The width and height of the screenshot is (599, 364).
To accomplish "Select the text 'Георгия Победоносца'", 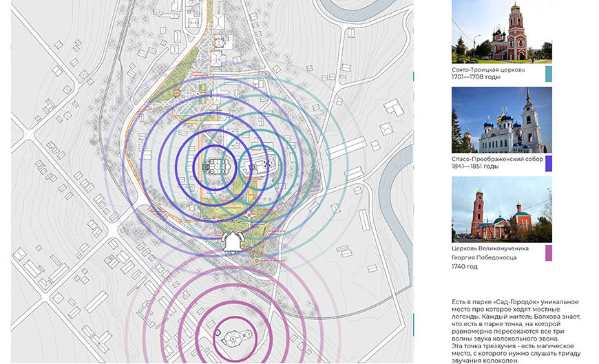I will [x=484, y=257].
